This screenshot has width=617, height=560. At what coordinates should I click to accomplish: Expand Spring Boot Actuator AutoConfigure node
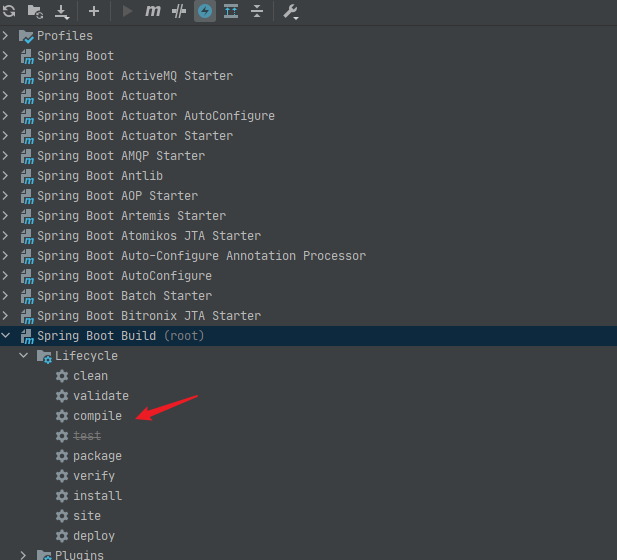pos(5,116)
